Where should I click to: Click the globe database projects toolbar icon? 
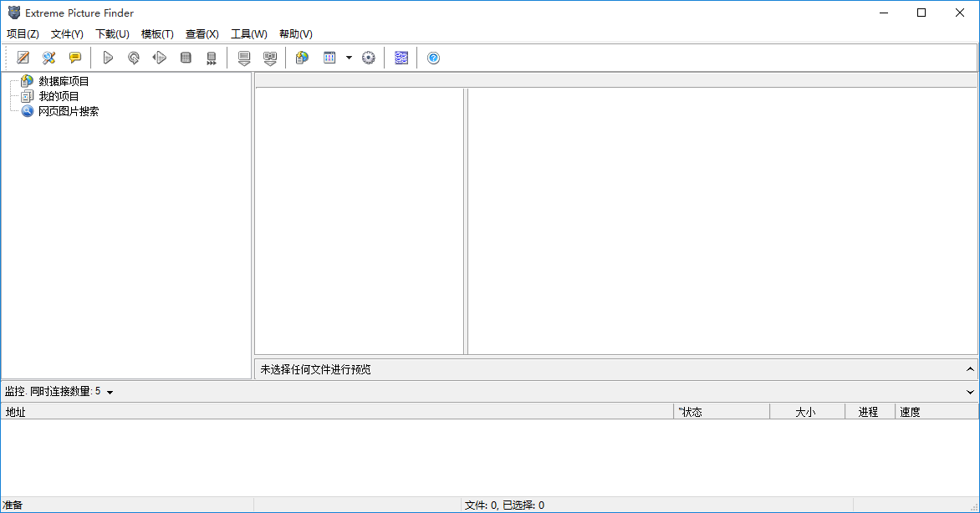[x=303, y=58]
